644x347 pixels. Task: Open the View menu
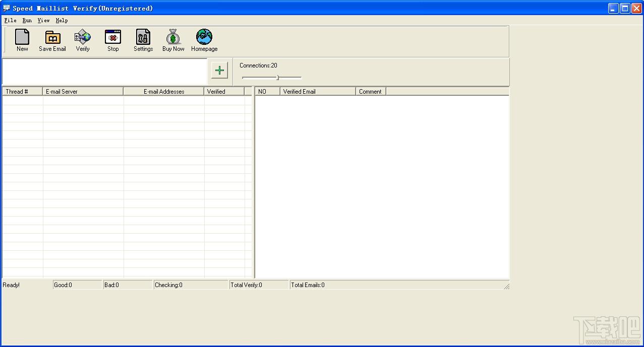(x=43, y=20)
